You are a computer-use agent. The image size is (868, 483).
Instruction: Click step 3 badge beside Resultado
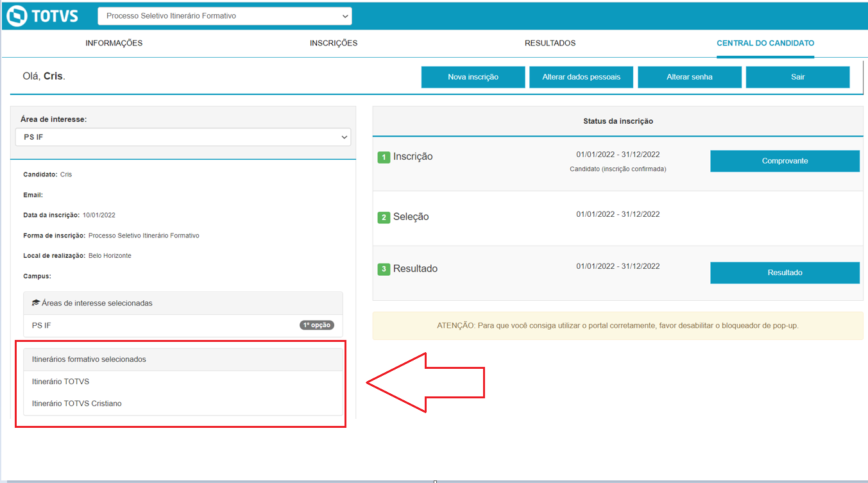(384, 269)
